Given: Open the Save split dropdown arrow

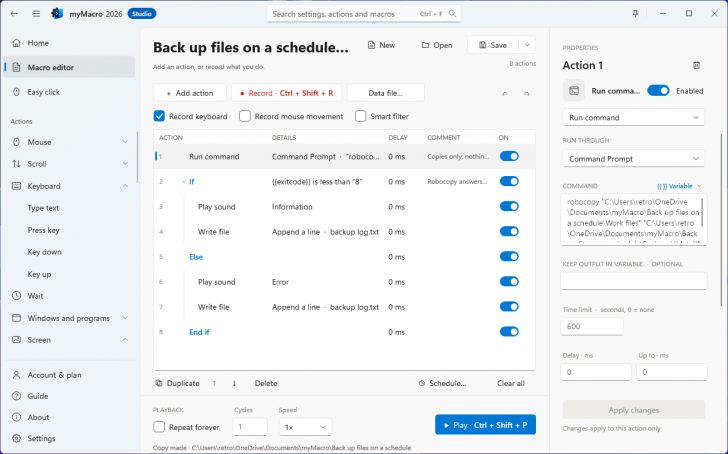Looking at the screenshot, I should 527,45.
